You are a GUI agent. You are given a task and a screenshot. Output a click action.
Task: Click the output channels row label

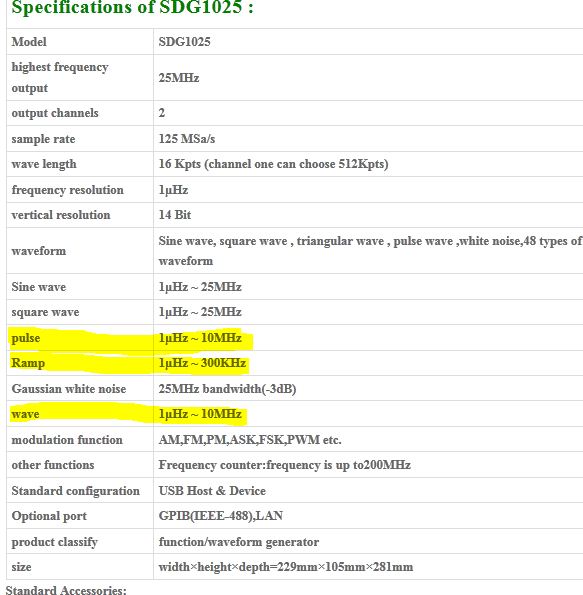click(x=55, y=113)
